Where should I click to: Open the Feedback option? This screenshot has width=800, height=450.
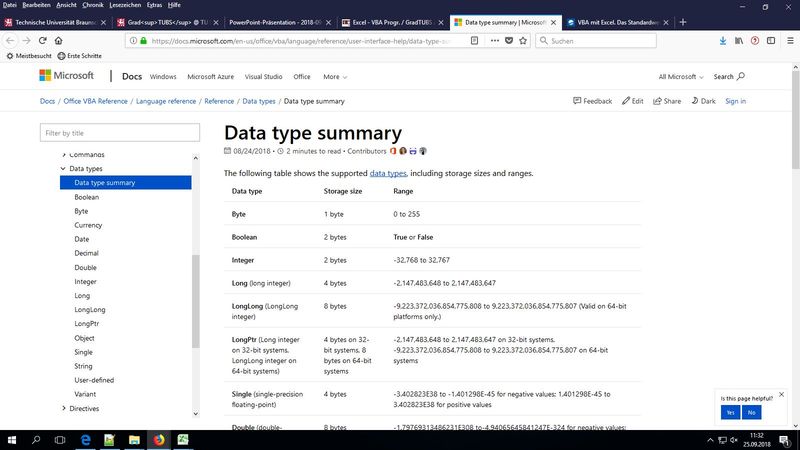[x=592, y=101]
